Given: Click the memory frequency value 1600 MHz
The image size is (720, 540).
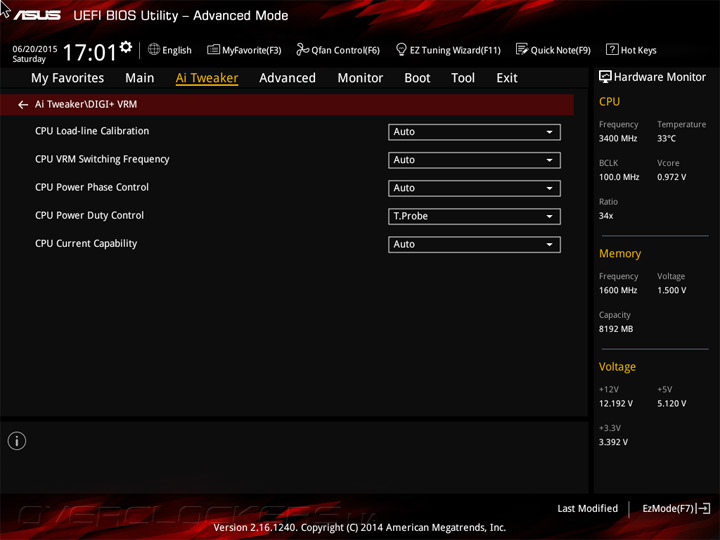Looking at the screenshot, I should point(618,290).
